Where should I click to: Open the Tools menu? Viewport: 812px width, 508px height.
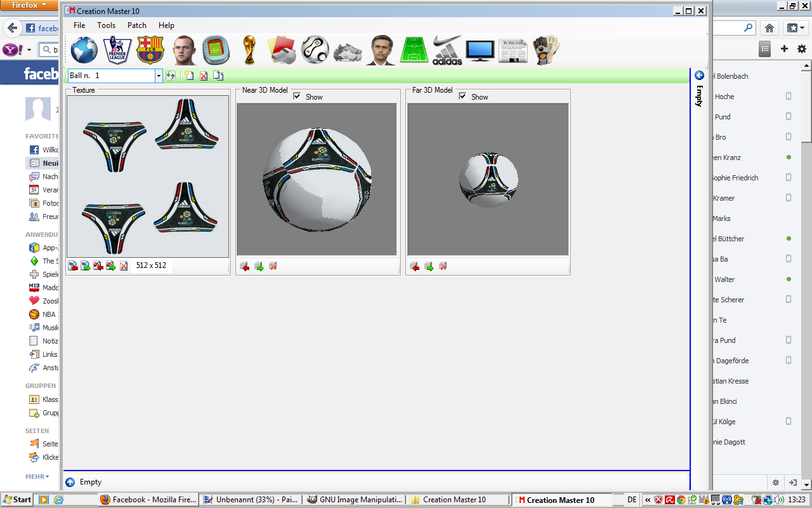coord(107,25)
